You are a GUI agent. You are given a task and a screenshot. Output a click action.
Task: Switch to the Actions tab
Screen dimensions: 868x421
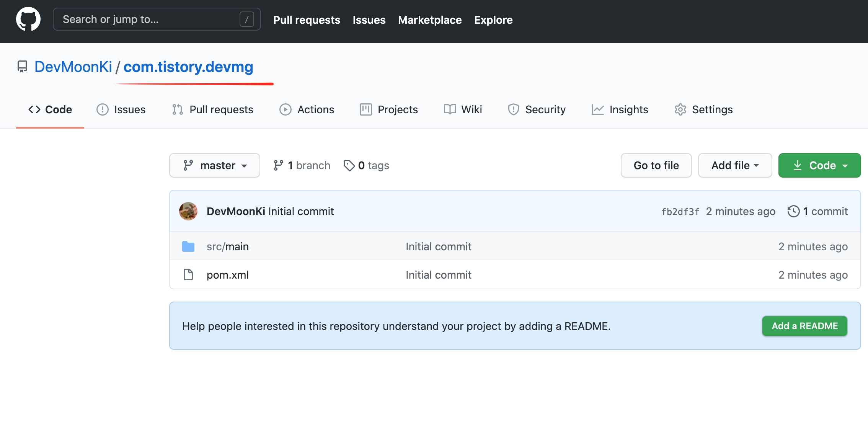(307, 110)
